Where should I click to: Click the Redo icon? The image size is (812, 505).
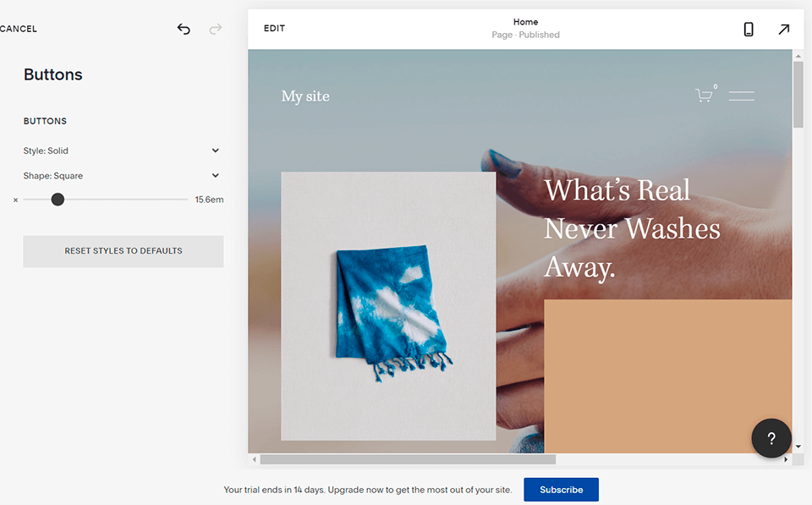[x=215, y=28]
